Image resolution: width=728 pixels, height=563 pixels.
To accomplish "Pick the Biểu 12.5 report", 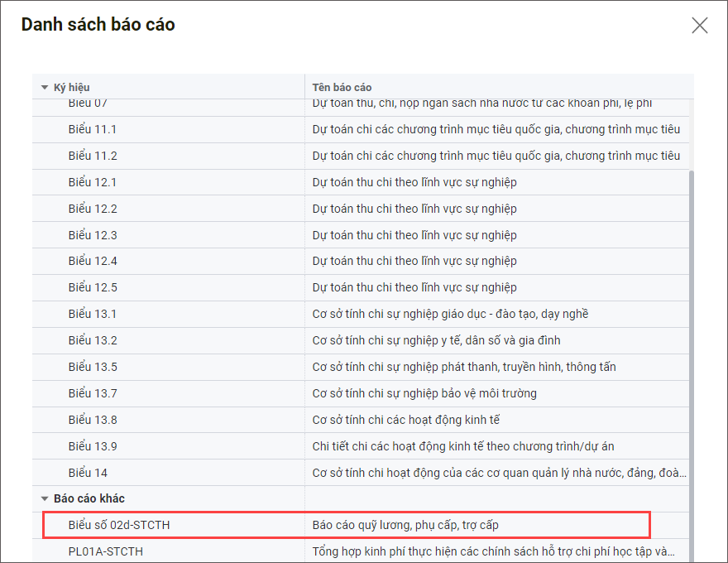I will [x=93, y=287].
